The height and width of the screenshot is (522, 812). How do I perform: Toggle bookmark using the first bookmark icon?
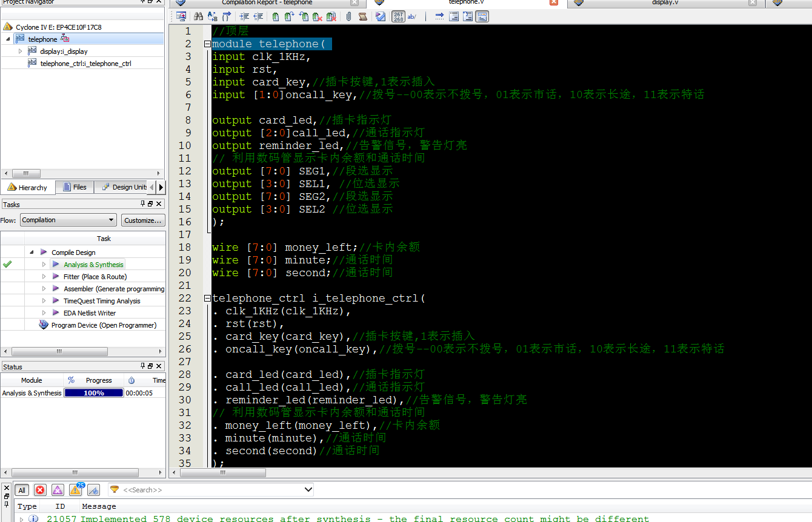(x=276, y=16)
